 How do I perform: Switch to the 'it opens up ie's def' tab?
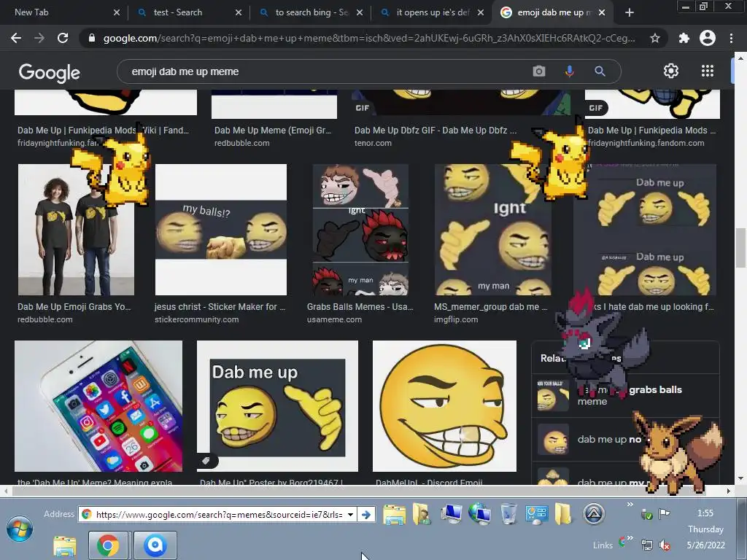click(433, 12)
